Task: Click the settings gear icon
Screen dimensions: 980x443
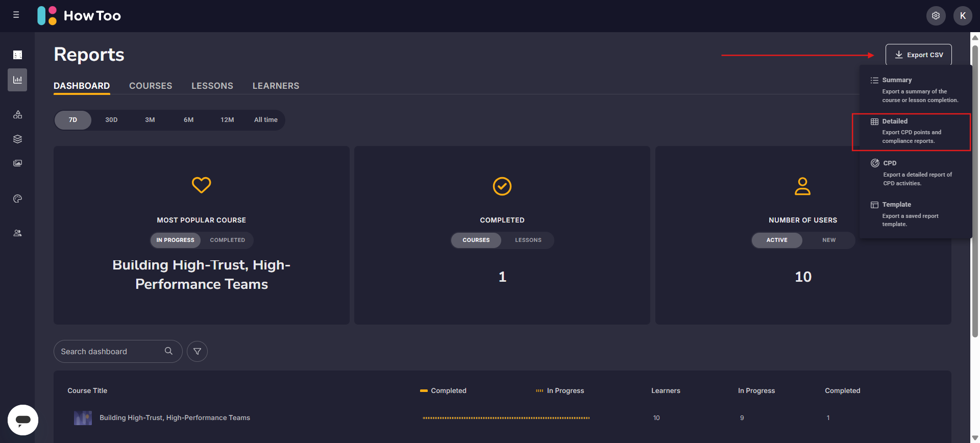Action: [936, 16]
